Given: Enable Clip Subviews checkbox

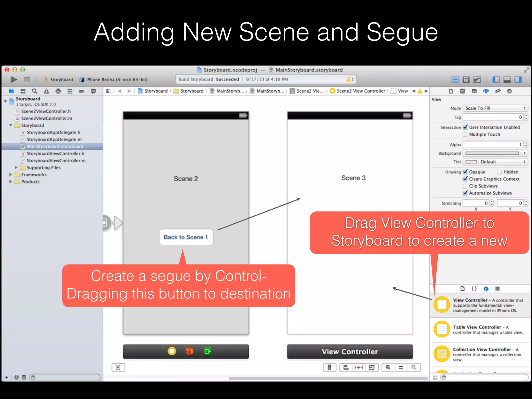Looking at the screenshot, I should pyautogui.click(x=465, y=186).
